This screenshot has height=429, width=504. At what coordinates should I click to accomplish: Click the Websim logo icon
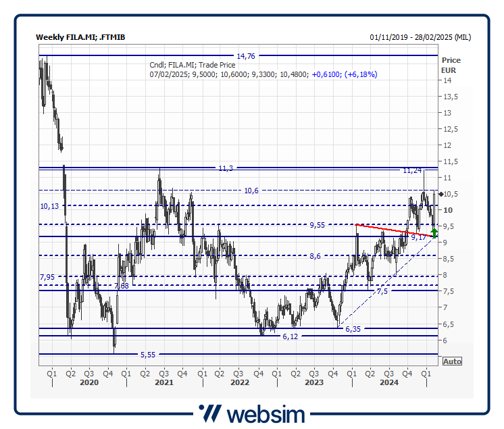(210, 413)
